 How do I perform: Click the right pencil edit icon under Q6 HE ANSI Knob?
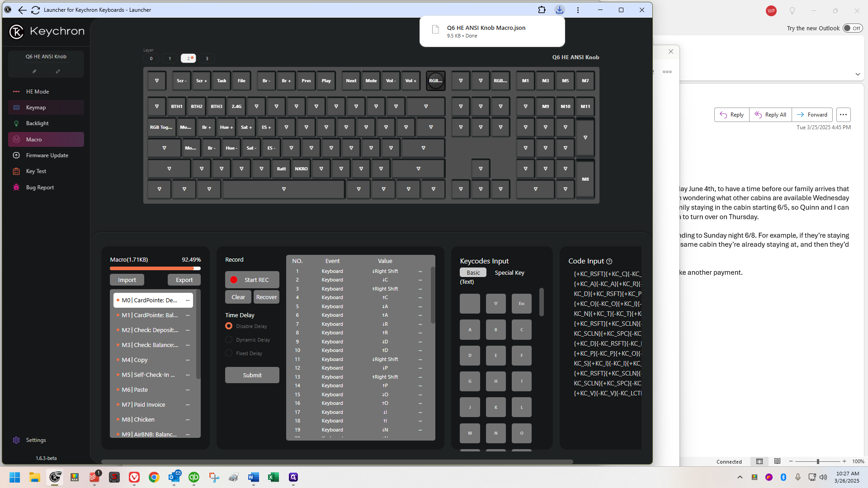click(58, 71)
